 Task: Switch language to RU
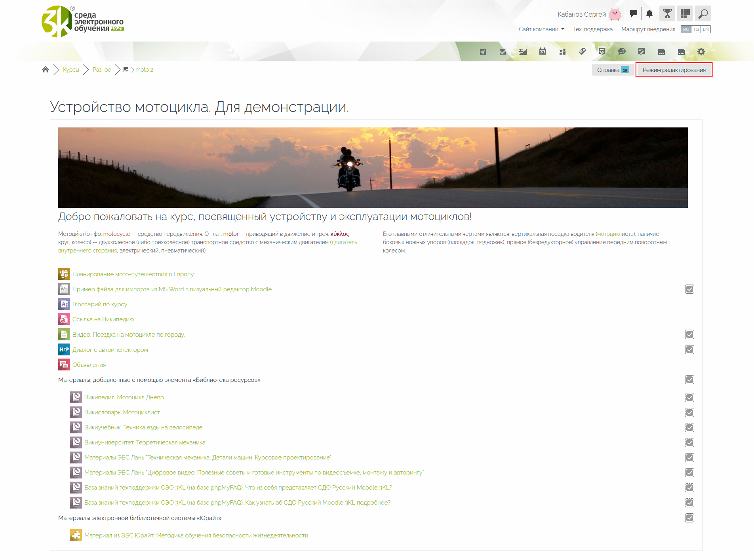tap(686, 29)
